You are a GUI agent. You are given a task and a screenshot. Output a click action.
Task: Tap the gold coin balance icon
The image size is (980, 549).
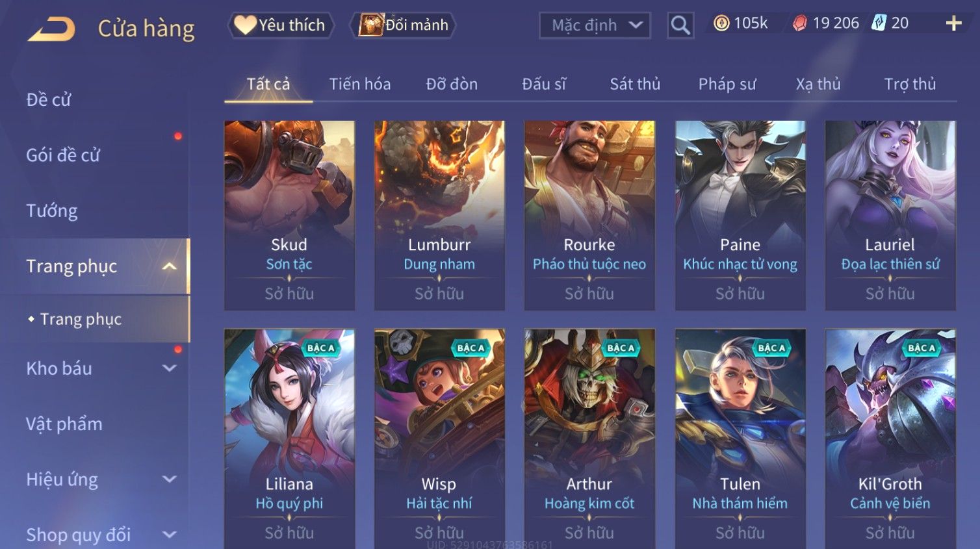tap(721, 23)
